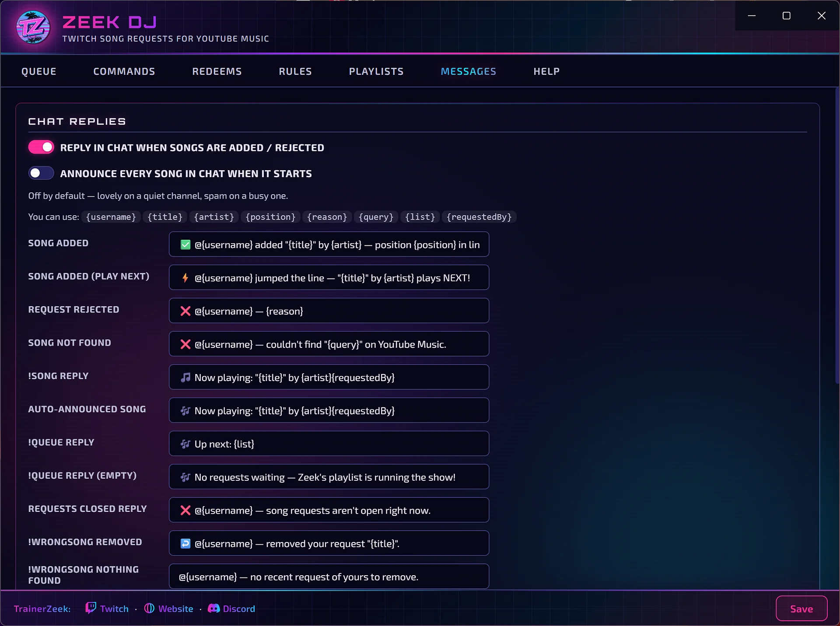The width and height of the screenshot is (840, 626).
Task: Edit the !song reply message field
Action: (x=329, y=377)
